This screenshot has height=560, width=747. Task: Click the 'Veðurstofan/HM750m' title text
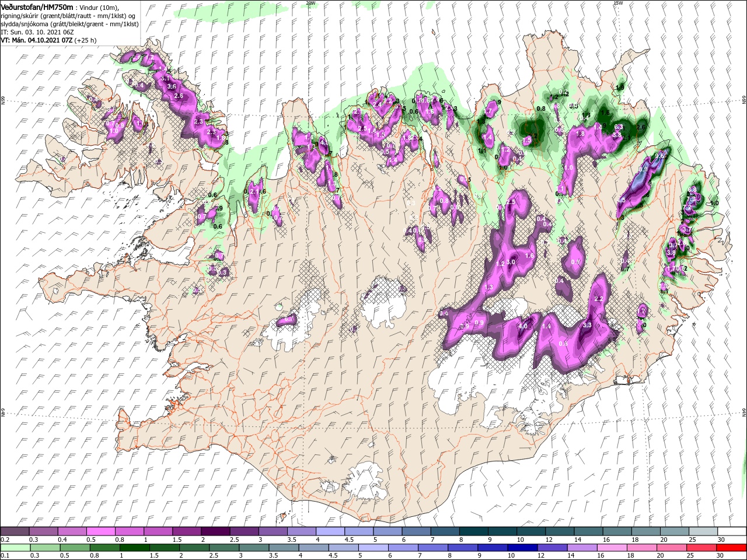(x=37, y=6)
